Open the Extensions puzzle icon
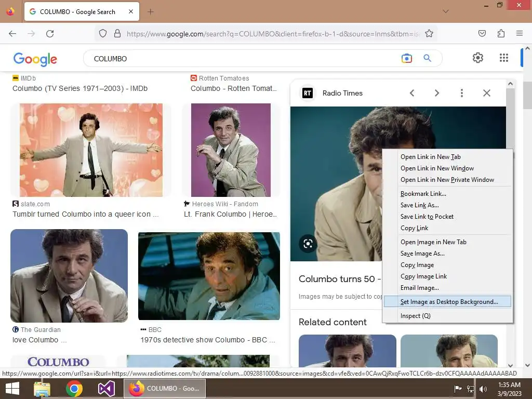 click(x=501, y=34)
